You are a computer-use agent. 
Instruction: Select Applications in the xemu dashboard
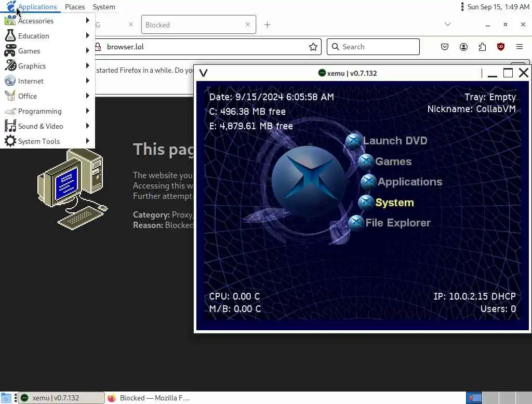click(410, 182)
